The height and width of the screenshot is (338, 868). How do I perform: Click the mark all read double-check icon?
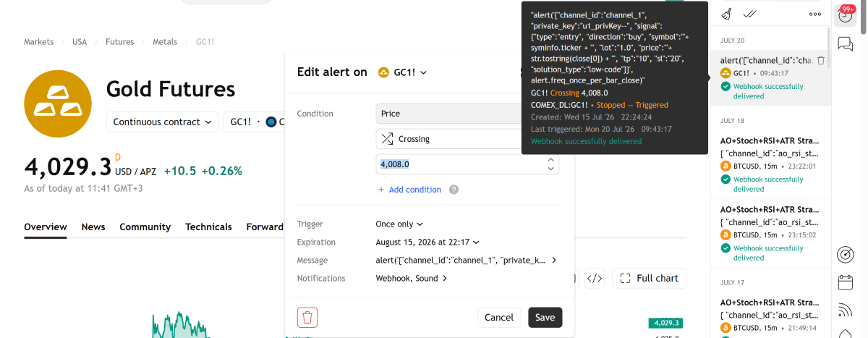point(750,13)
